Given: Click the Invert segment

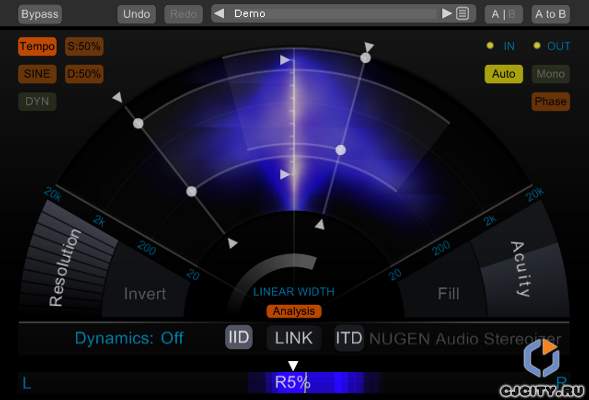Looking at the screenshot, I should click(145, 294).
